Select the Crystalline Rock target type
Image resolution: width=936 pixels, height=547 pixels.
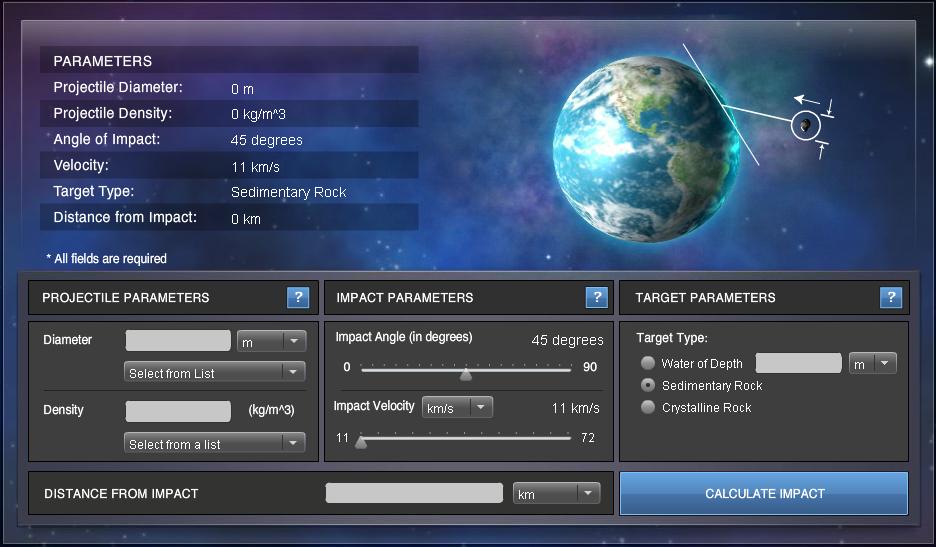tap(648, 407)
